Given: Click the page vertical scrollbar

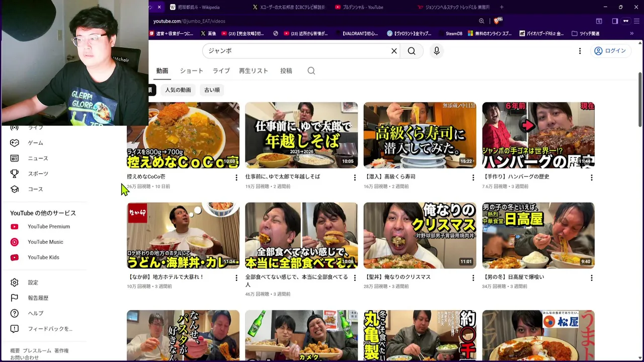Looking at the screenshot, I should [x=640, y=101].
